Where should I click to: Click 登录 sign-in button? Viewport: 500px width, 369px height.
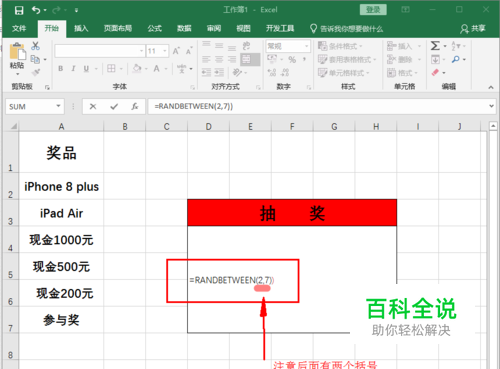(x=373, y=10)
